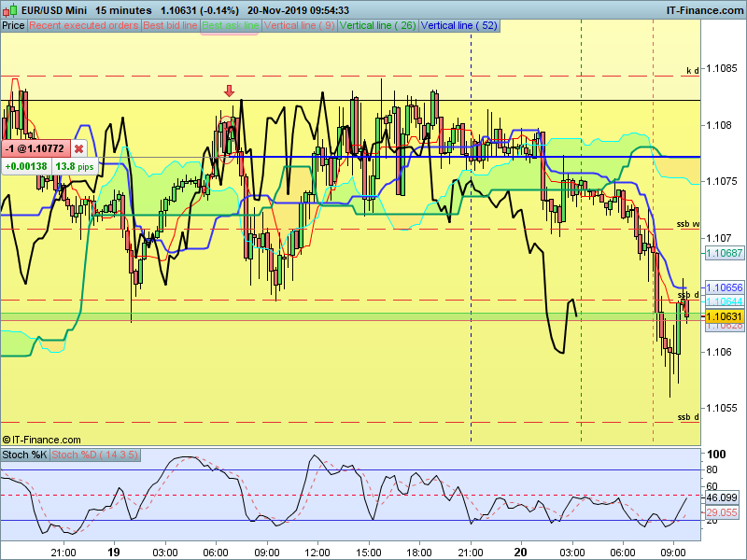Click the yellow 1.10631 current price tag

[724, 316]
